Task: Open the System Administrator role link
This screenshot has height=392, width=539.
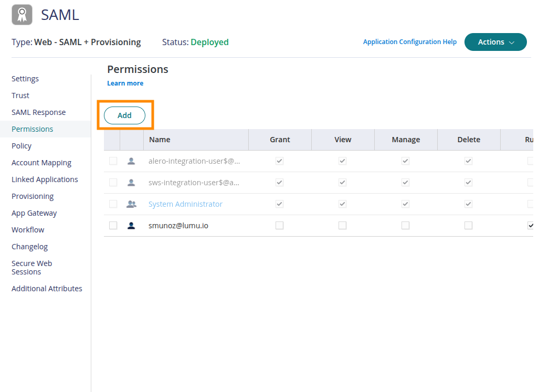Action: click(x=185, y=204)
